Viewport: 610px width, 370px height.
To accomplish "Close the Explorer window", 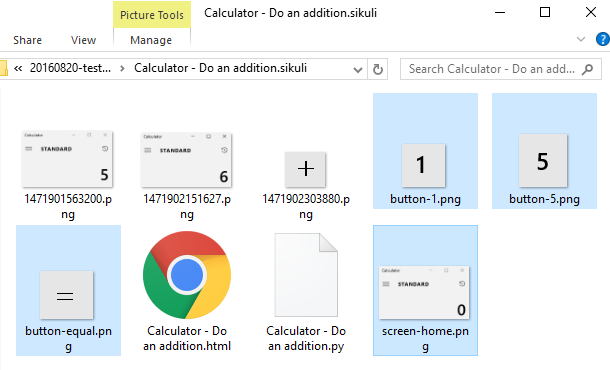I will coord(591,12).
